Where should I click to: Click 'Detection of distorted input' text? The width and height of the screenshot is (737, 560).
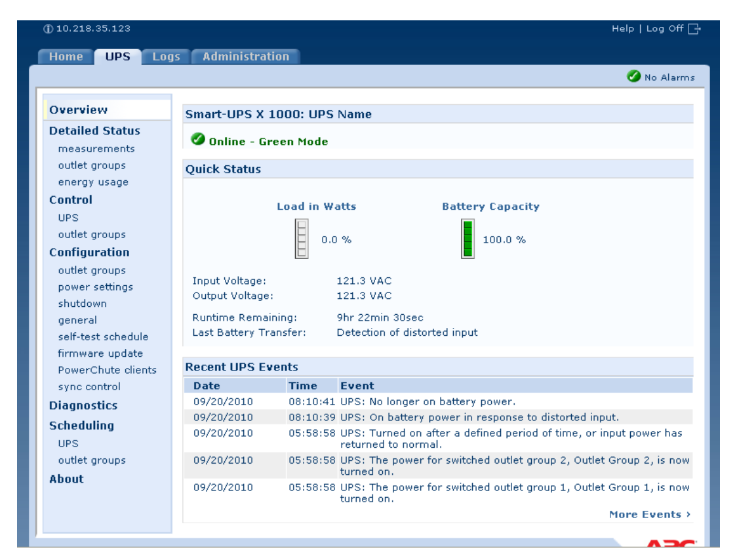407,332
